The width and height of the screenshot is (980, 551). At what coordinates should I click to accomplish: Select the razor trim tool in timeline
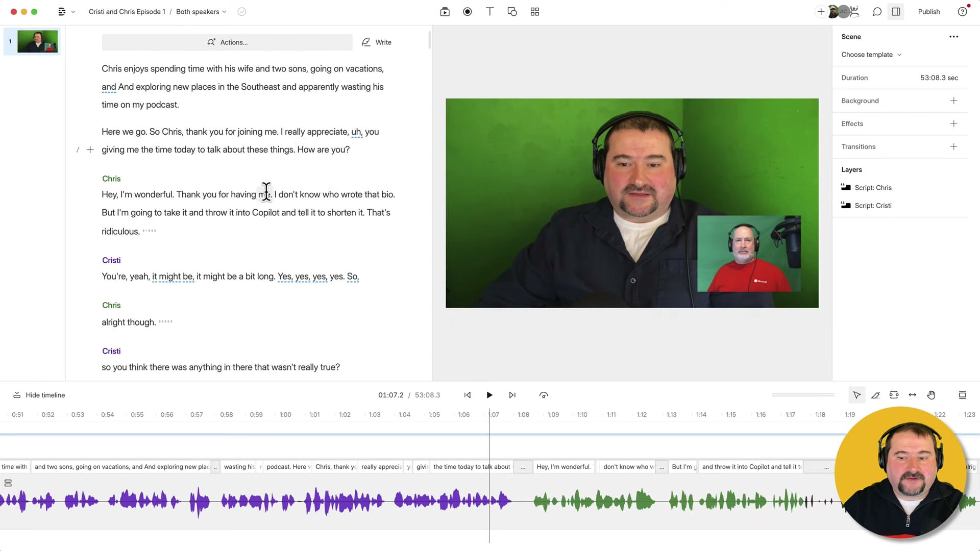(x=875, y=394)
